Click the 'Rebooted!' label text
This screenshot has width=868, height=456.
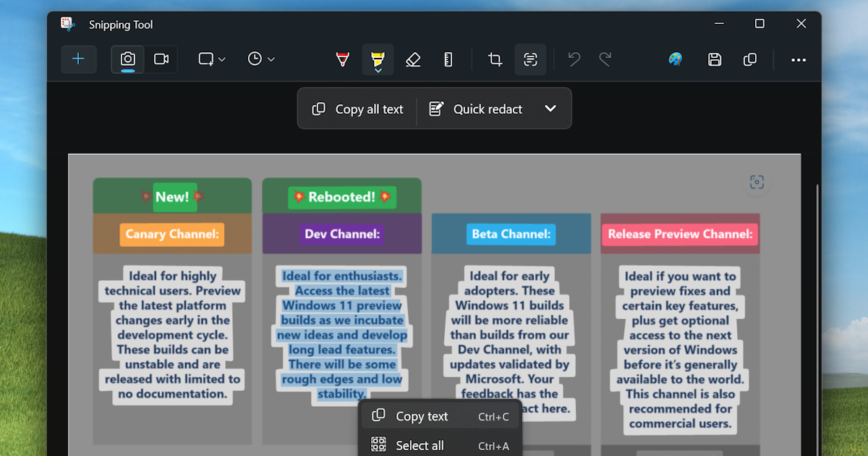coord(342,197)
